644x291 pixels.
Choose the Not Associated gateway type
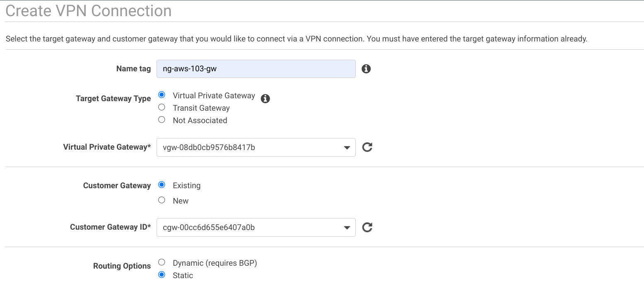tap(162, 120)
